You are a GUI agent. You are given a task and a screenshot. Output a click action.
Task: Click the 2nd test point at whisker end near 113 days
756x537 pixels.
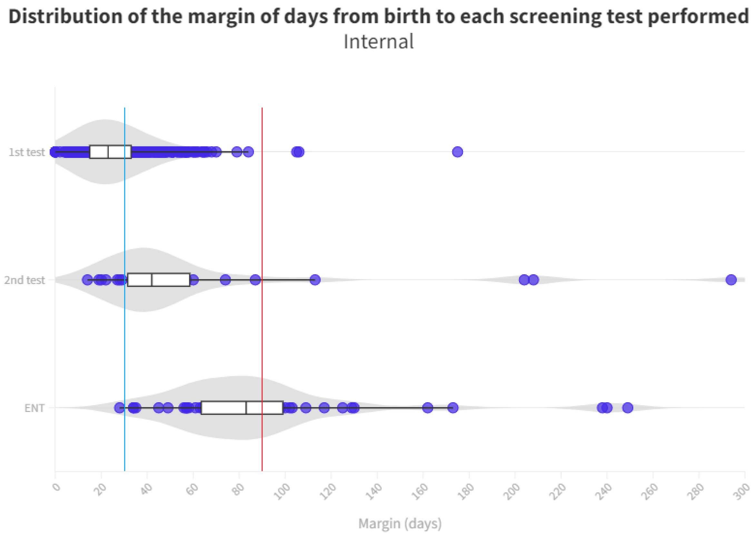point(315,280)
